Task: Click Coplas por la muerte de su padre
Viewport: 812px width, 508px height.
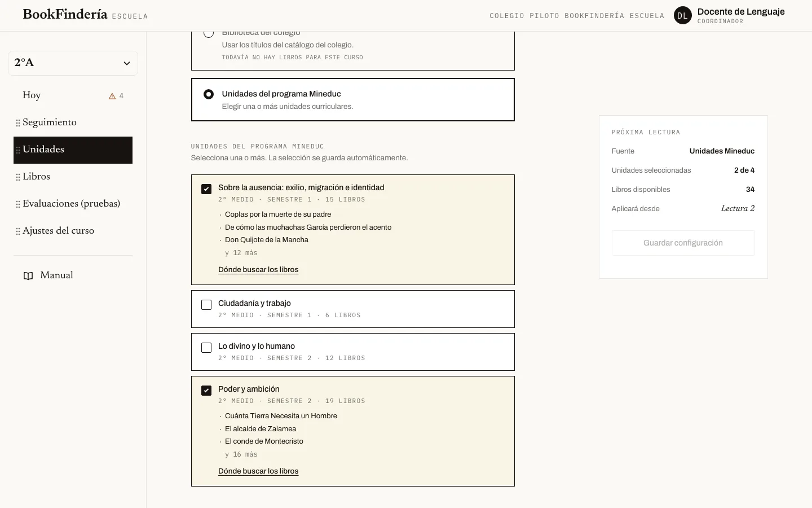Action: (x=278, y=214)
